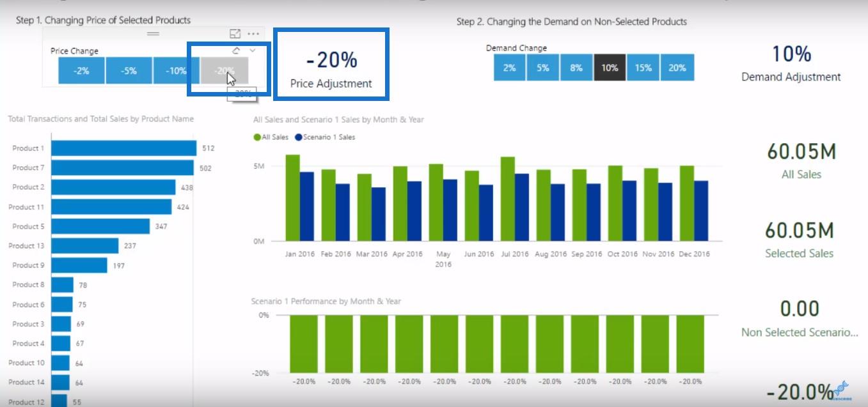Select the Product 5 bar

[x=100, y=226]
